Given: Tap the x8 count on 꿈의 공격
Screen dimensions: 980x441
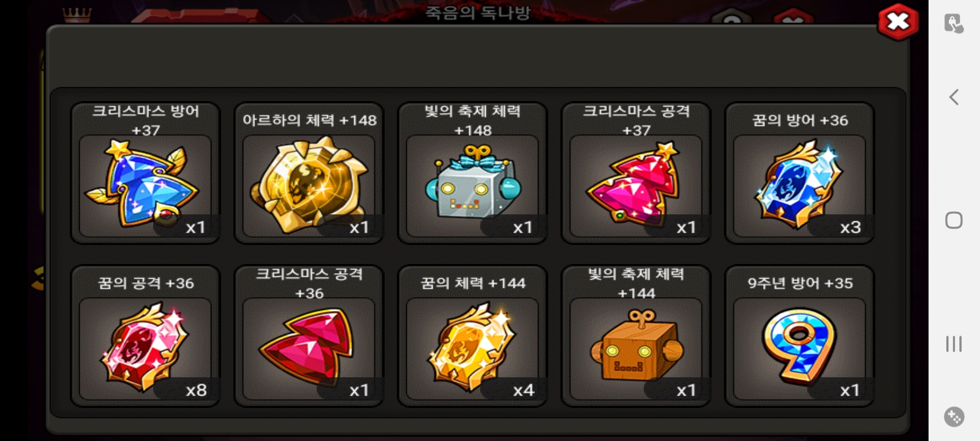Looking at the screenshot, I should coord(196,390).
